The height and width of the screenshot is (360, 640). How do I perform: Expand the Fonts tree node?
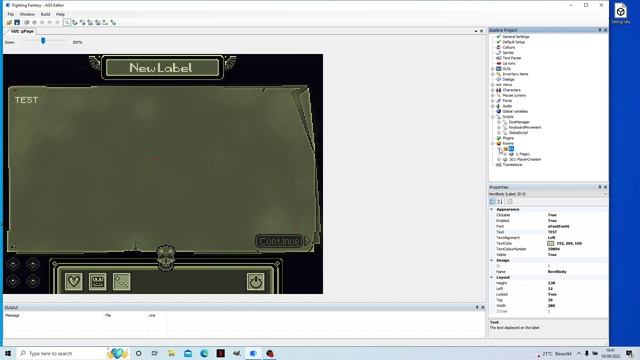tap(493, 101)
